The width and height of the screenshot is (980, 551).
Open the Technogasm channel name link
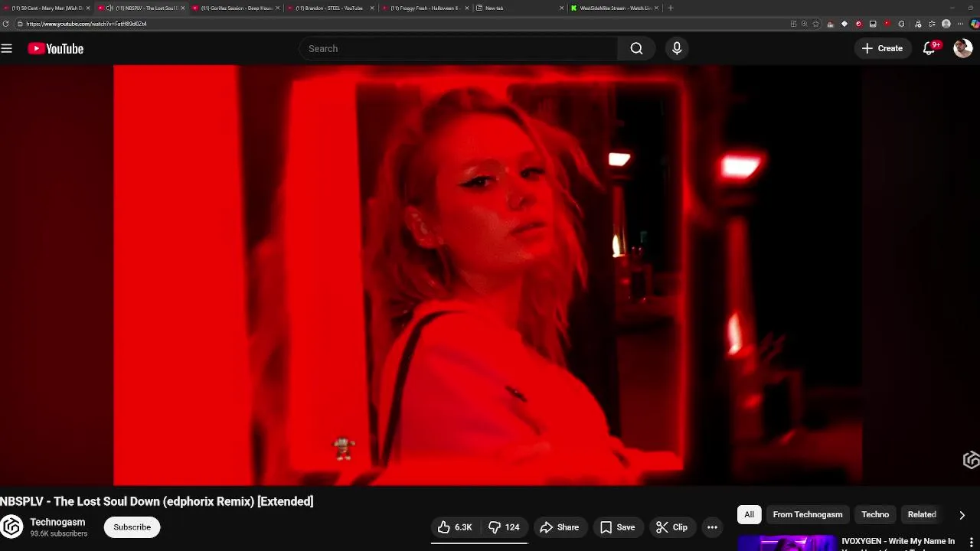(57, 522)
